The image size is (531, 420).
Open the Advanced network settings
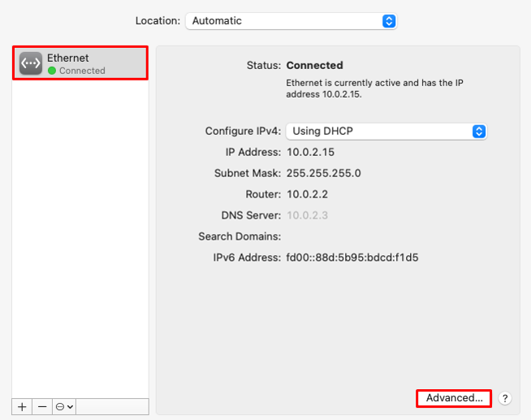click(454, 398)
